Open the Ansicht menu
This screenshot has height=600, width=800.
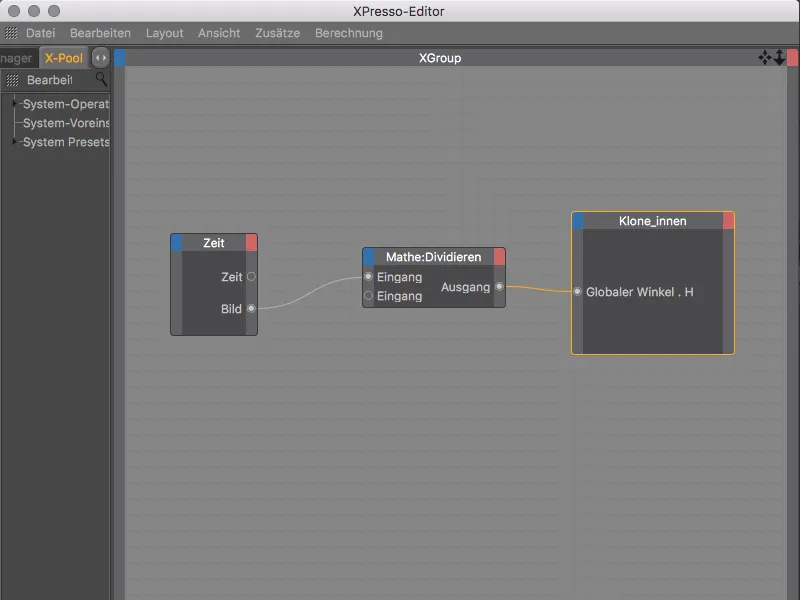point(219,33)
